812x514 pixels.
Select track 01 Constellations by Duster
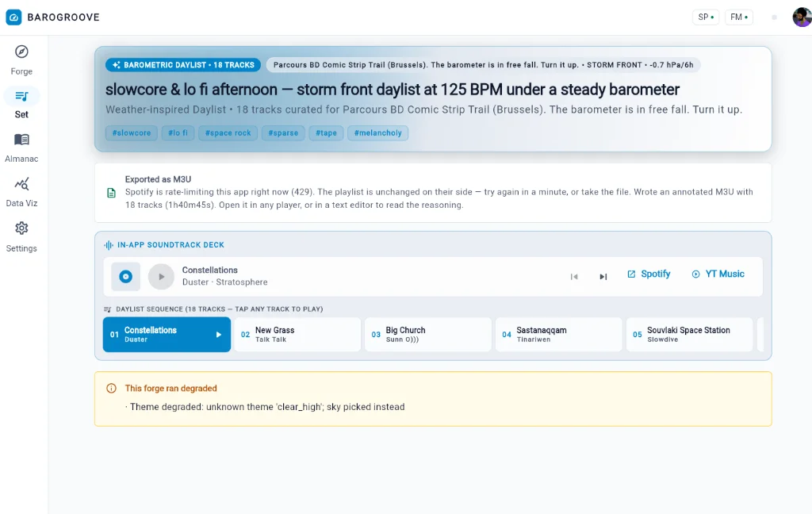click(167, 335)
